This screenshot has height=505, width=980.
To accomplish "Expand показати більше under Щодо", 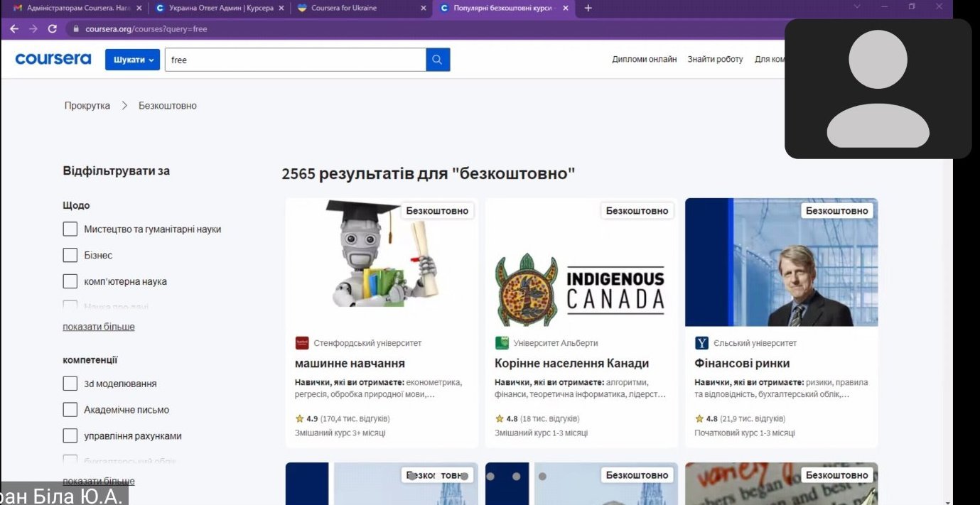I will (99, 327).
